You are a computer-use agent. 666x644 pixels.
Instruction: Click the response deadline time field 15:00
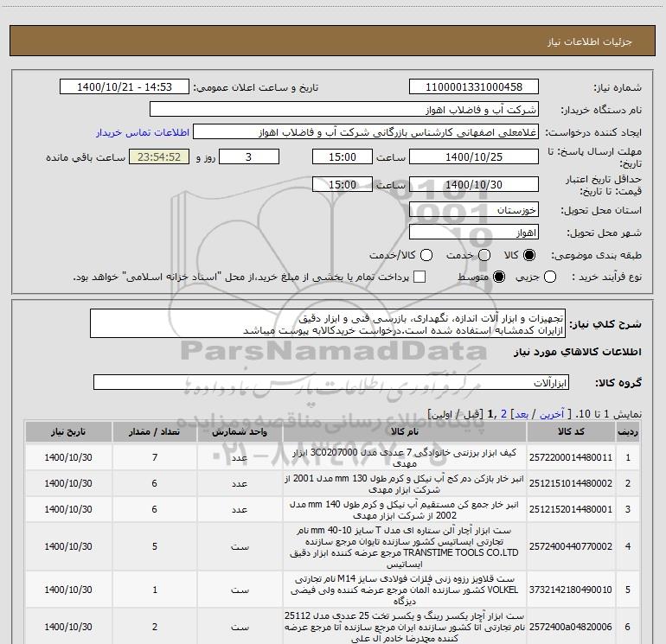(343, 156)
